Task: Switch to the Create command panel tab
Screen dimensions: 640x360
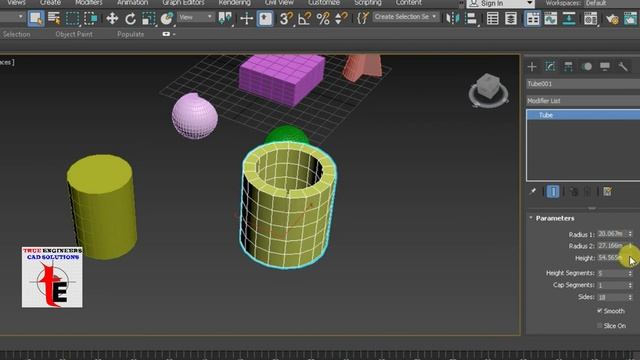Action: click(x=532, y=67)
